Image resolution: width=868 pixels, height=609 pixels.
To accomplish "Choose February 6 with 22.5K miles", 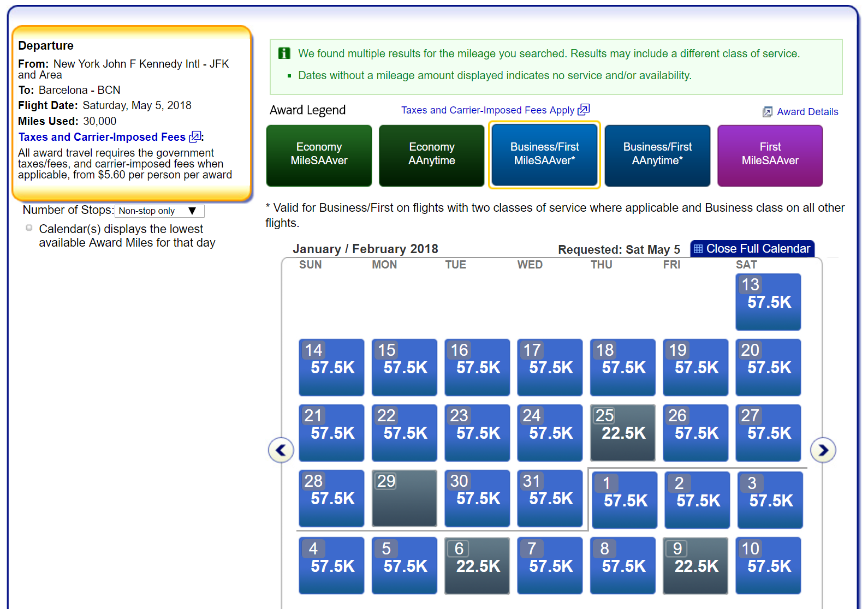I will (x=477, y=565).
